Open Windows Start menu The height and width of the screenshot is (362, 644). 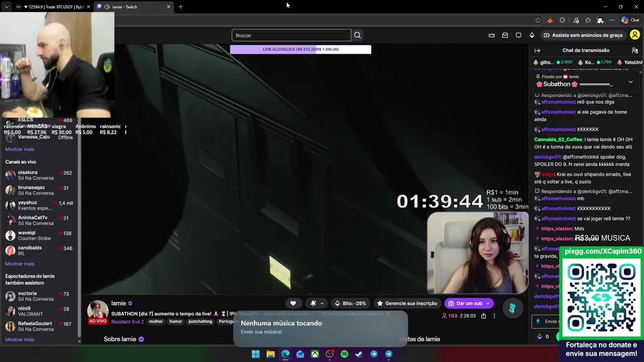(256, 354)
